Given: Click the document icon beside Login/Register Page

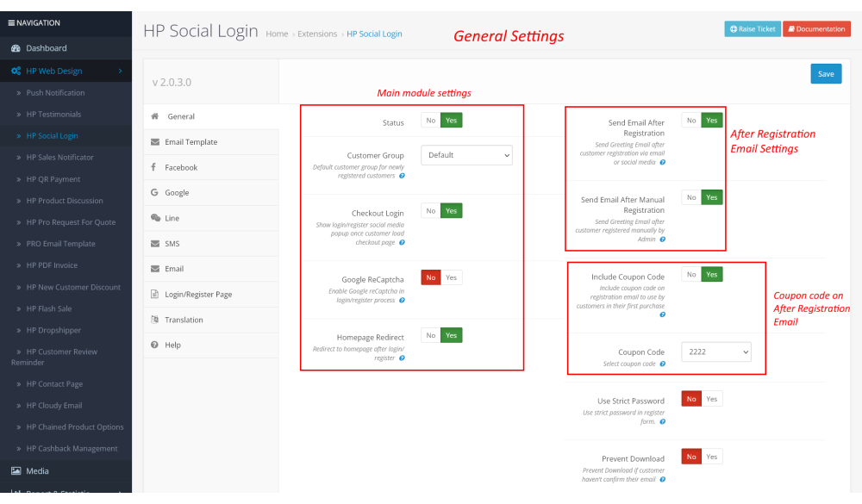Looking at the screenshot, I should point(154,294).
